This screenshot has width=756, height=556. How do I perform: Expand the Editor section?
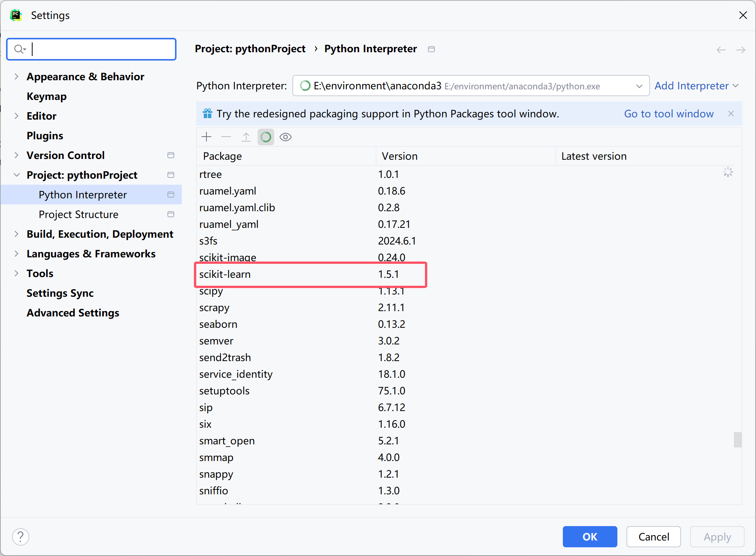click(x=16, y=116)
